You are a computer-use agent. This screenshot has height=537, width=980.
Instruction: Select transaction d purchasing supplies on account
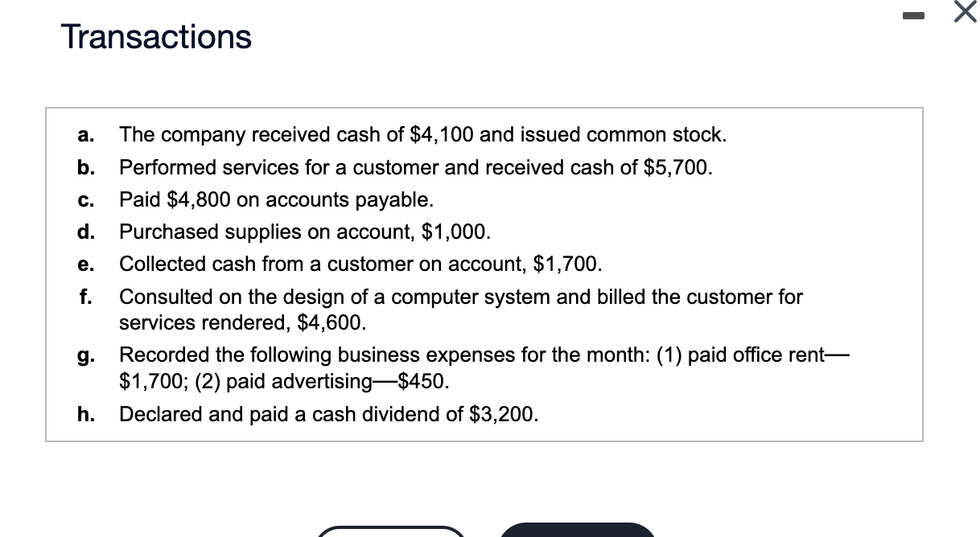click(304, 232)
